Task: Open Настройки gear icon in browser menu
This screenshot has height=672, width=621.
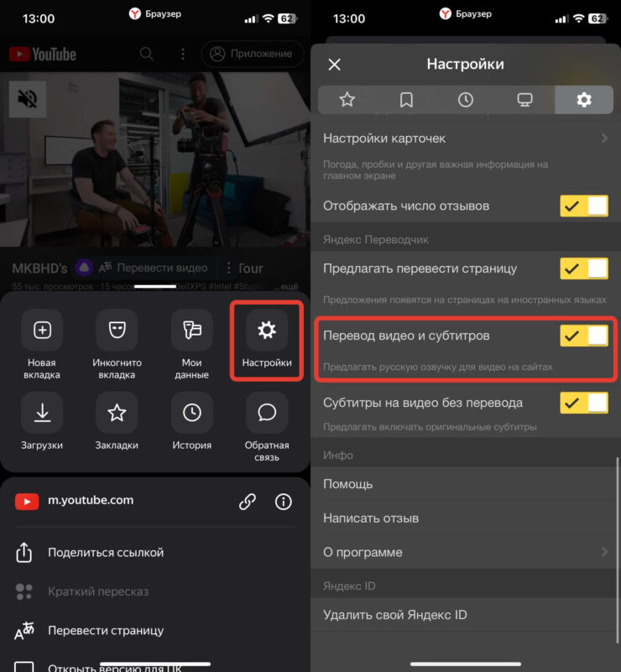Action: [266, 331]
